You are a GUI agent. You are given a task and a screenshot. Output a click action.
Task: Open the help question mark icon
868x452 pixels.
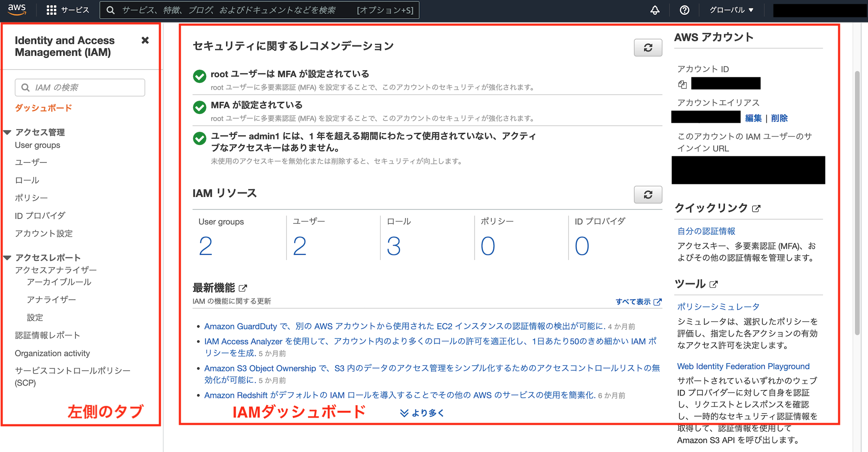(x=684, y=10)
